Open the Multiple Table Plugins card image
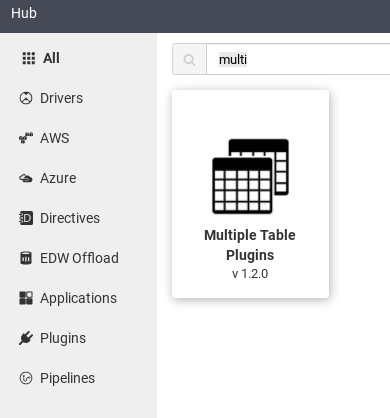390x418 pixels. click(x=250, y=176)
